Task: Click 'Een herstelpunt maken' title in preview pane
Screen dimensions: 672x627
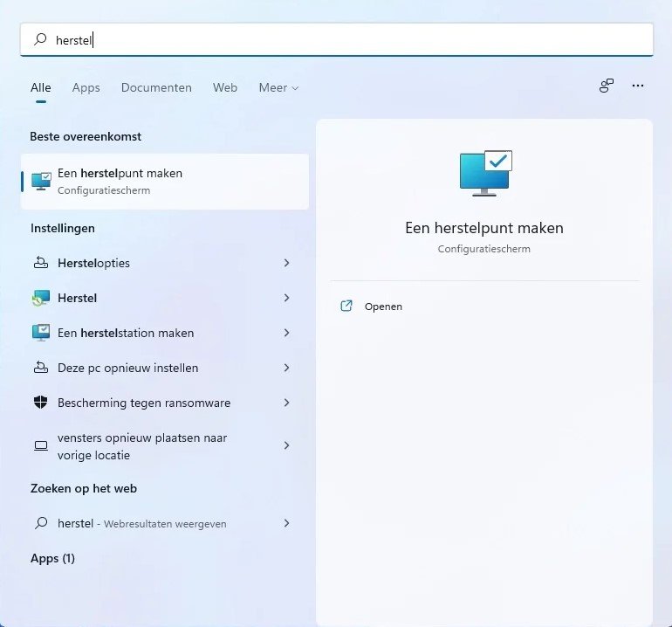Action: pyautogui.click(x=484, y=228)
